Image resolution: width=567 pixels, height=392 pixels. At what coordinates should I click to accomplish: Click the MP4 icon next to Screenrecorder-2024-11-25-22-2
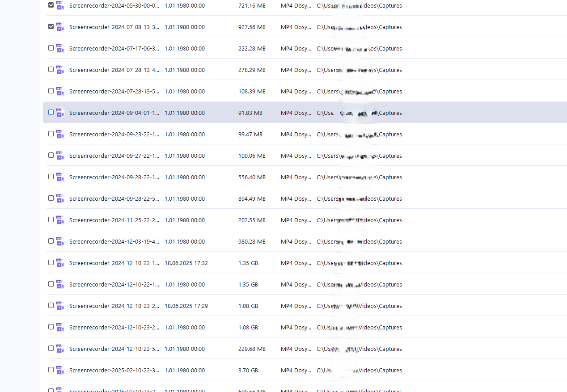(60, 220)
